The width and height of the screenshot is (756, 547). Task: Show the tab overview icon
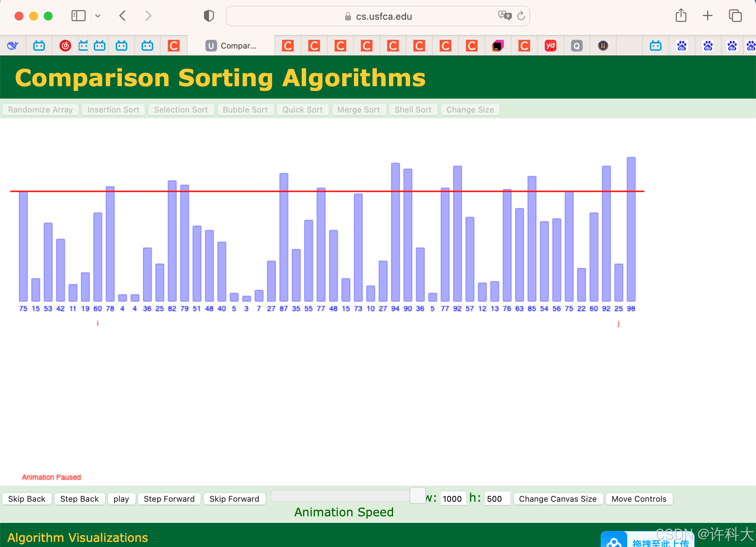(x=735, y=16)
